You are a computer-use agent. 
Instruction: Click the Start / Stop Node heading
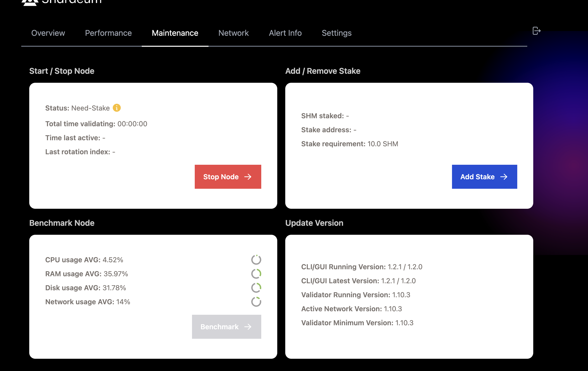click(62, 71)
